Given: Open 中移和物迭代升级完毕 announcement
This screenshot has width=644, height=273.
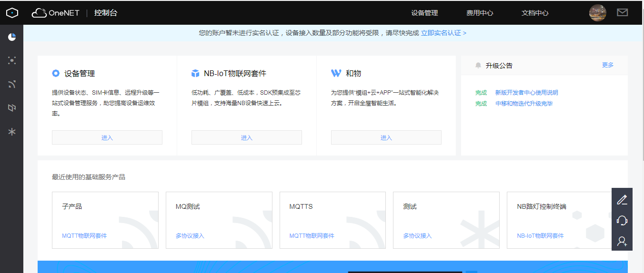Looking at the screenshot, I should pyautogui.click(x=524, y=104).
